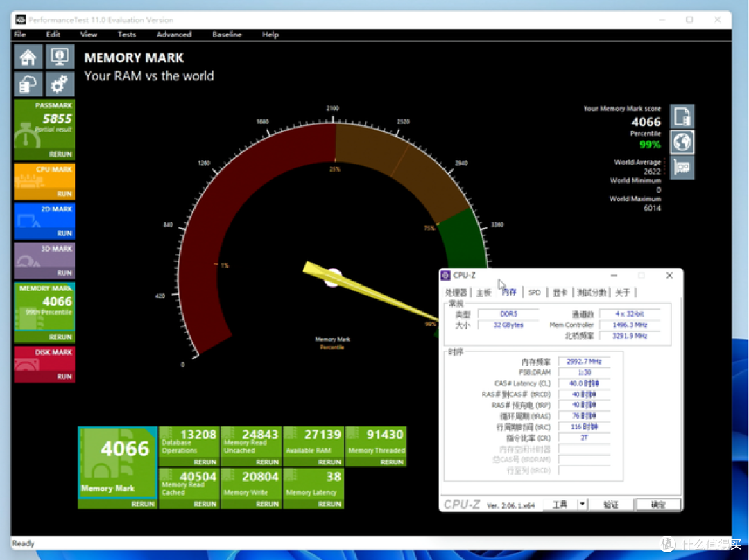Rerun the main 4066 Memory Mark tile
This screenshot has height=560, width=749.
pos(143,504)
